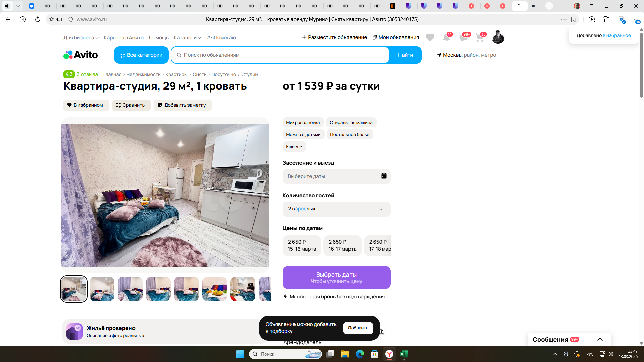The image size is (644, 362).
Task: Open Каталоги menu
Action: point(187,38)
